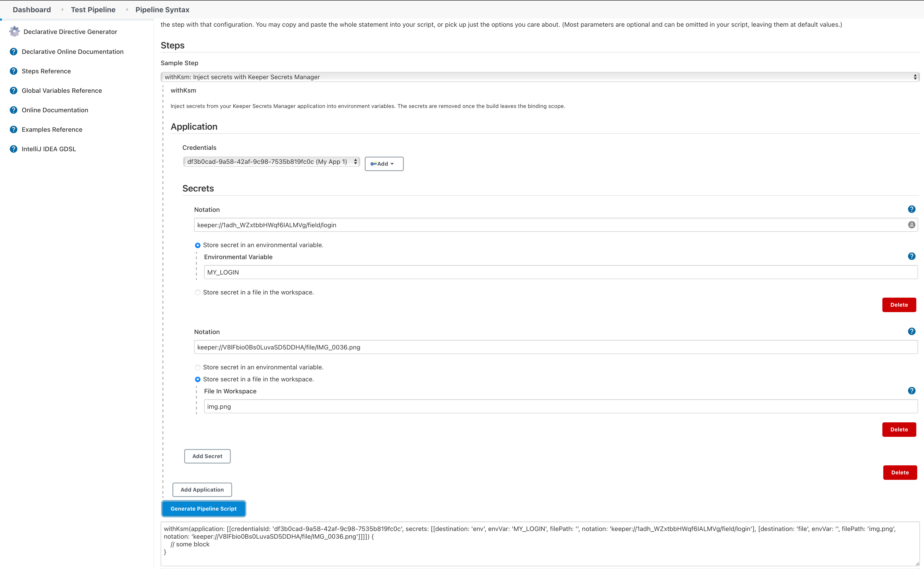Click the help icon for the first Notation field

point(911,209)
